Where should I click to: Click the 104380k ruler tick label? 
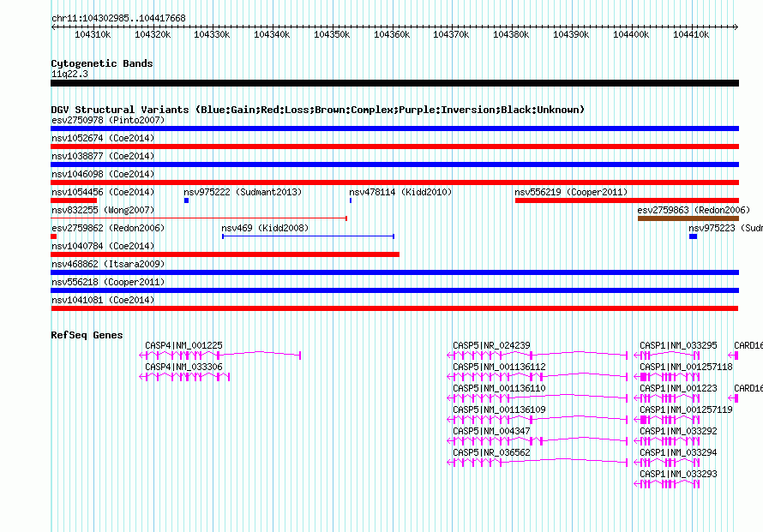pos(511,34)
